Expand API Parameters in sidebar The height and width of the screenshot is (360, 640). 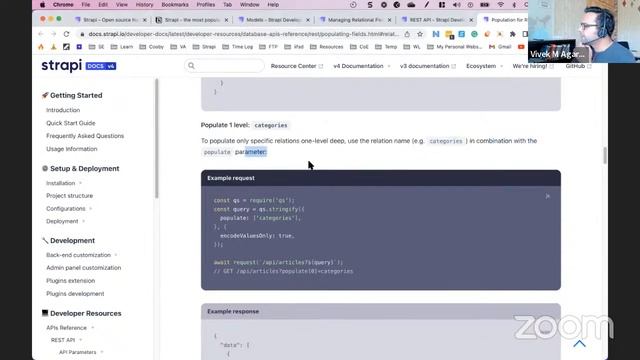[81, 352]
